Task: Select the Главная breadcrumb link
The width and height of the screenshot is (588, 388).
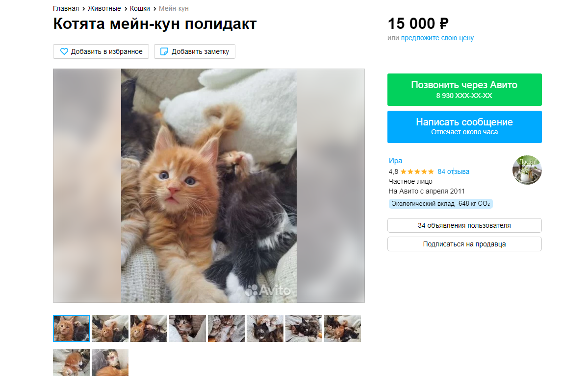Action: click(65, 8)
